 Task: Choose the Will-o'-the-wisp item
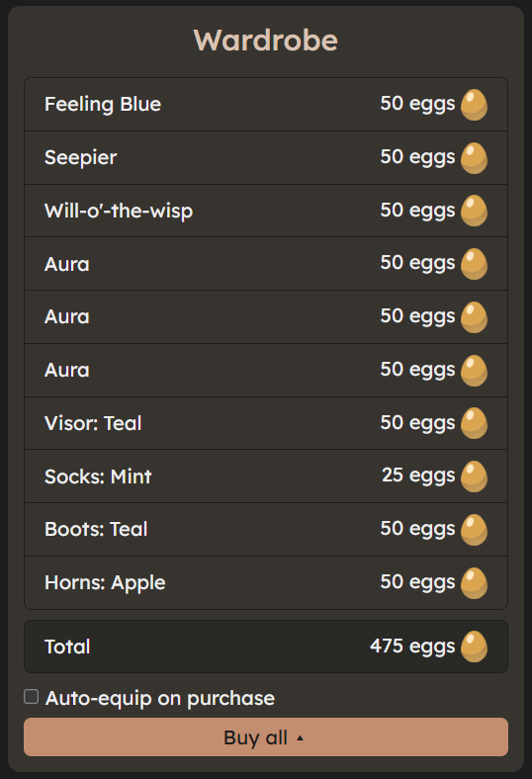click(x=266, y=211)
